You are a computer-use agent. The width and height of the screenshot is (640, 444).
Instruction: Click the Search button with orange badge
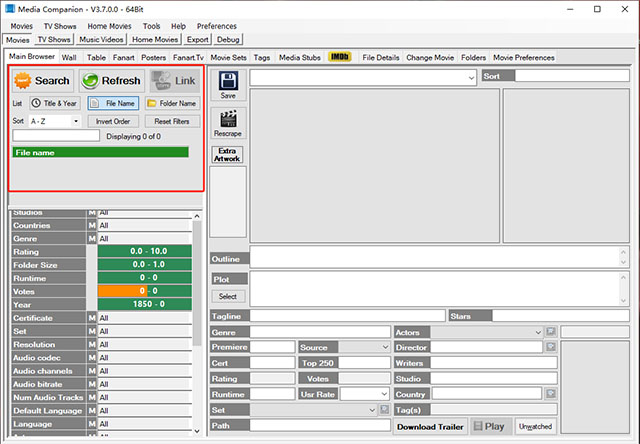point(42,80)
